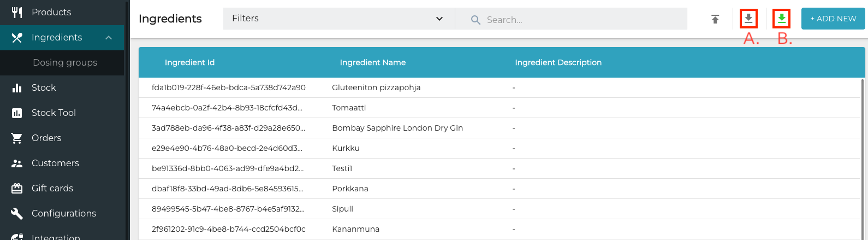The height and width of the screenshot is (240, 868).
Task: Sort by Ingredient Name column header
Action: [372, 62]
